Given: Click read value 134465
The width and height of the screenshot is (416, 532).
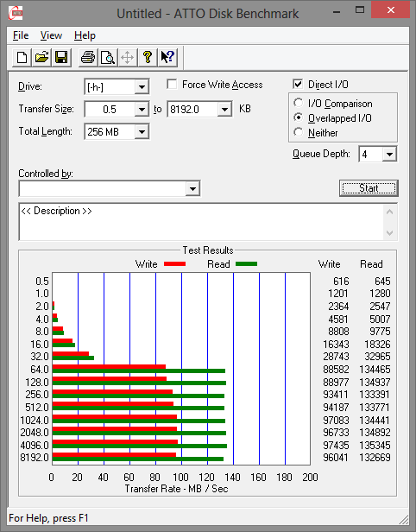Looking at the screenshot, I should pos(375,369).
